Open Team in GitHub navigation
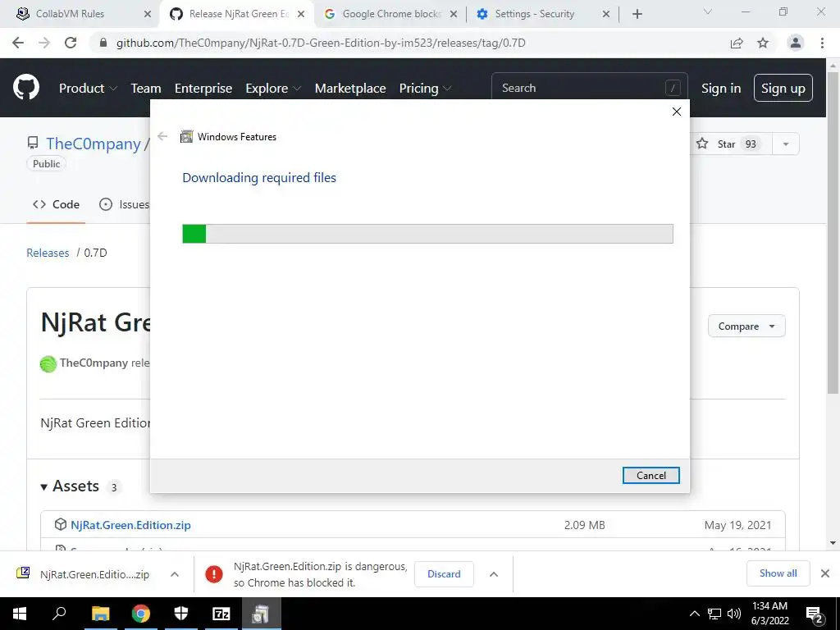The height and width of the screenshot is (630, 840). tap(146, 89)
